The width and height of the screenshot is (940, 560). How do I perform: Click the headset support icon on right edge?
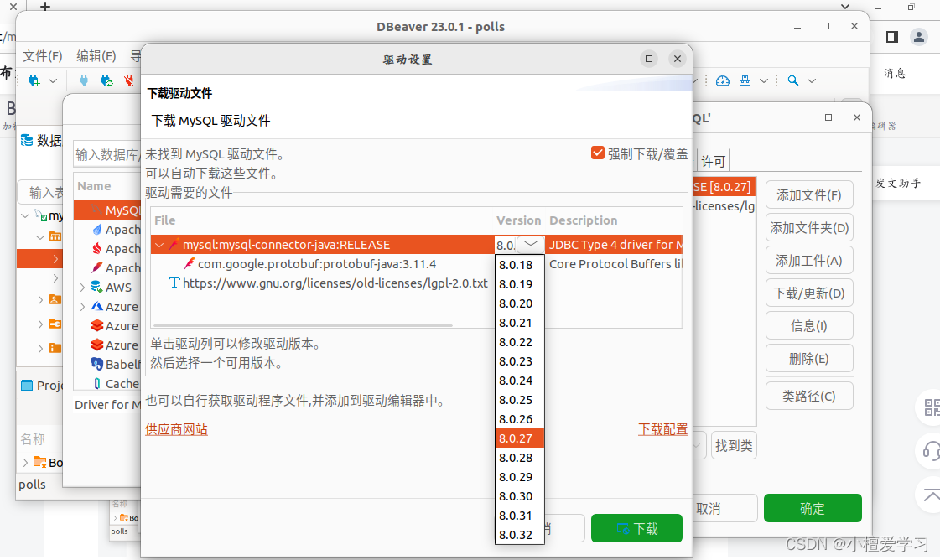931,449
